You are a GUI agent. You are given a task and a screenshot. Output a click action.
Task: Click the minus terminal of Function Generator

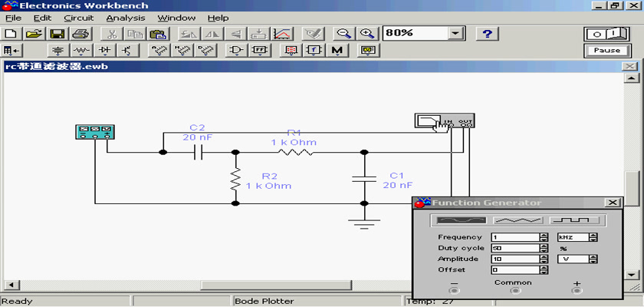(x=454, y=291)
